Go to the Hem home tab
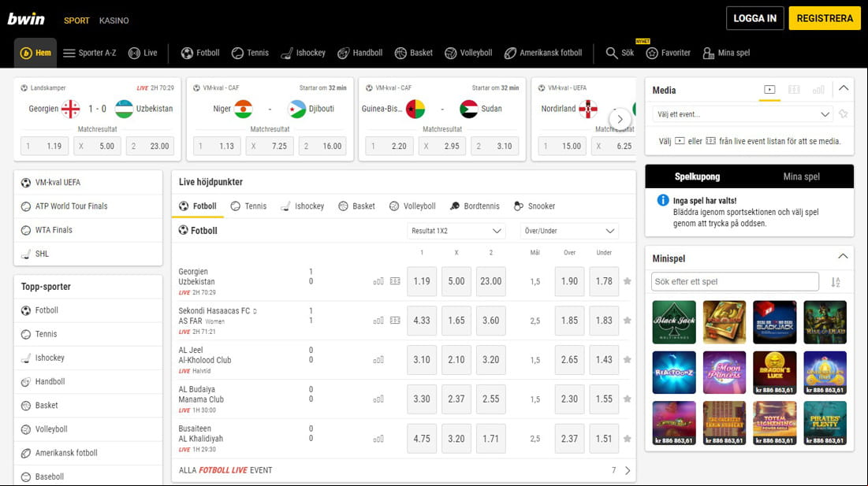Screen dimensions: 868x486 coord(35,53)
